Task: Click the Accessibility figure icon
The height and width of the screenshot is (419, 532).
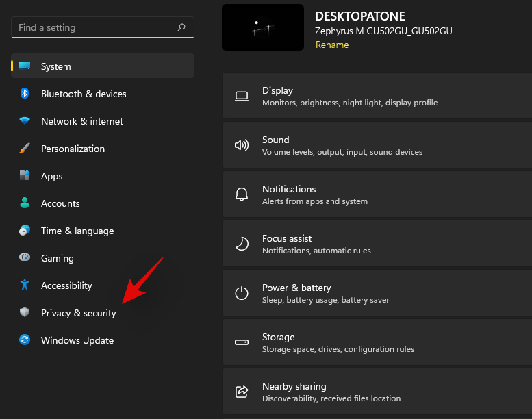Action: click(x=25, y=285)
